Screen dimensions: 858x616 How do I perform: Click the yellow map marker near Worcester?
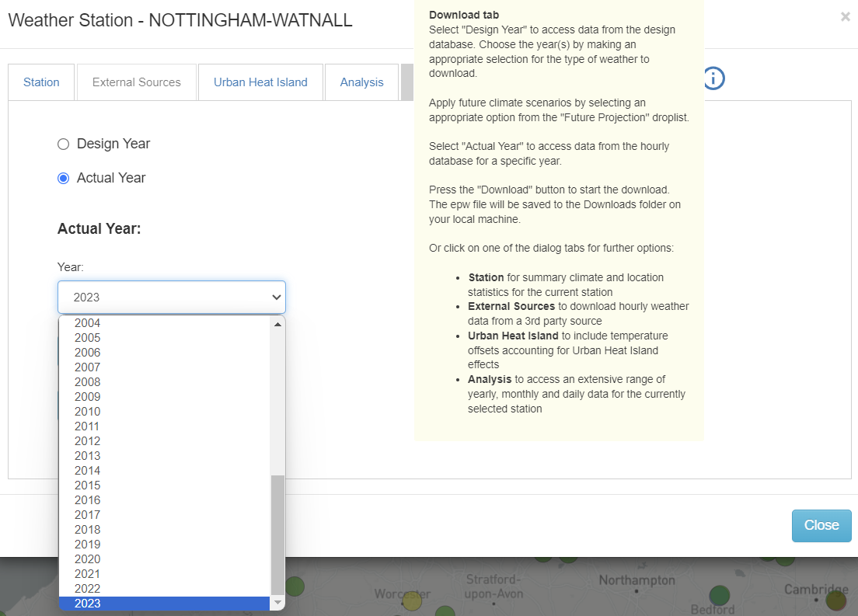click(x=412, y=600)
